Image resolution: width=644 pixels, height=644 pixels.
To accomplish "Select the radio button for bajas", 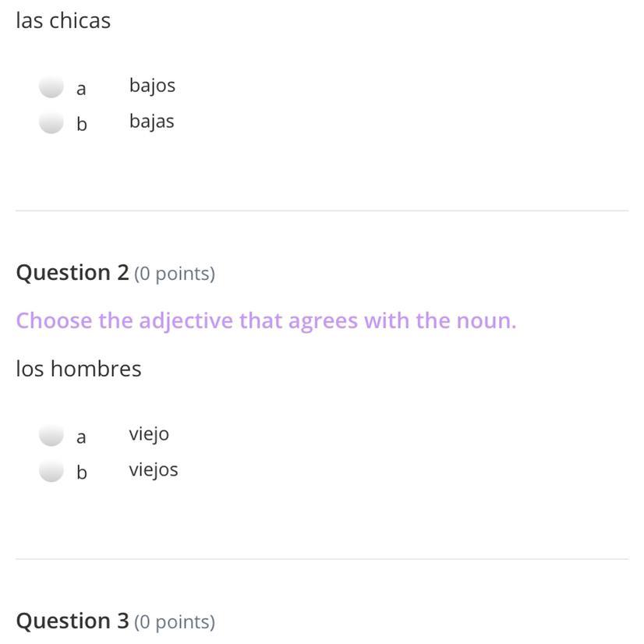I will click(x=51, y=122).
